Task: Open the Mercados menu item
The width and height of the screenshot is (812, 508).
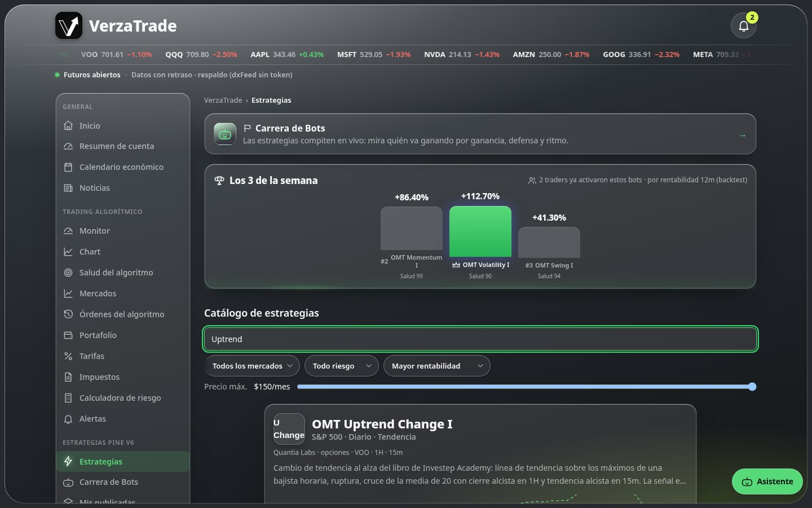Action: point(123,294)
